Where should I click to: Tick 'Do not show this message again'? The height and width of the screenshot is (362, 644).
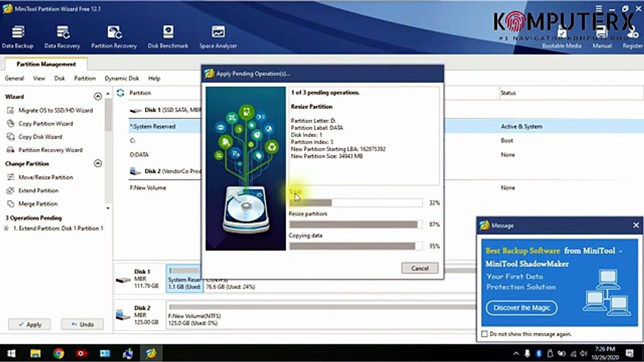485,334
